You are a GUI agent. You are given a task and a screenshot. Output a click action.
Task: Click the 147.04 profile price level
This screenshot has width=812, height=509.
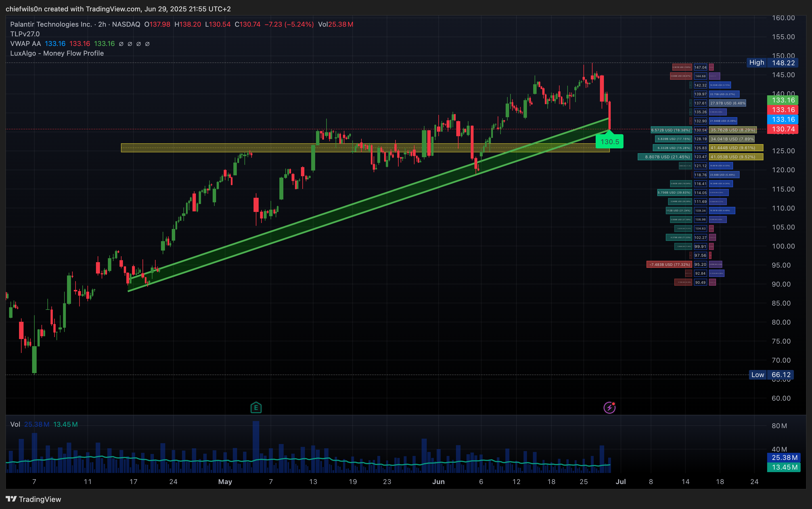tap(700, 67)
